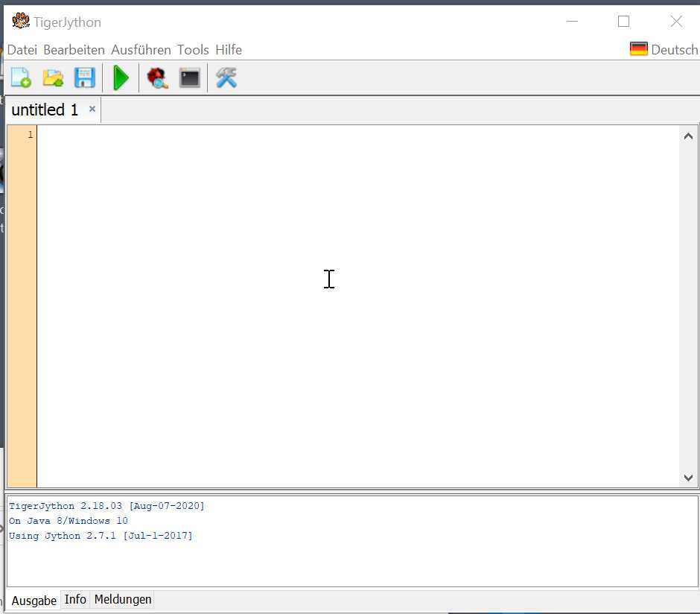Click the open file folder icon
This screenshot has width=700, height=614.
(52, 77)
